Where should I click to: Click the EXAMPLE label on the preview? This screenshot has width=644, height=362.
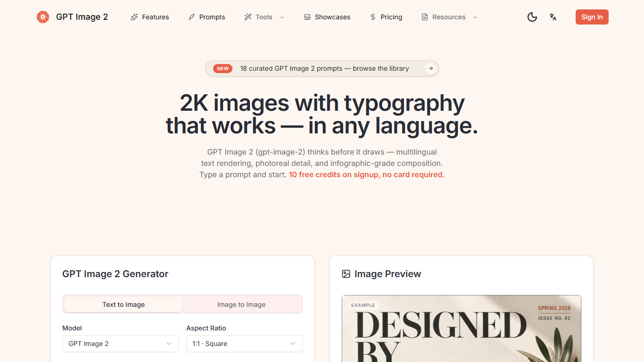pos(363,305)
